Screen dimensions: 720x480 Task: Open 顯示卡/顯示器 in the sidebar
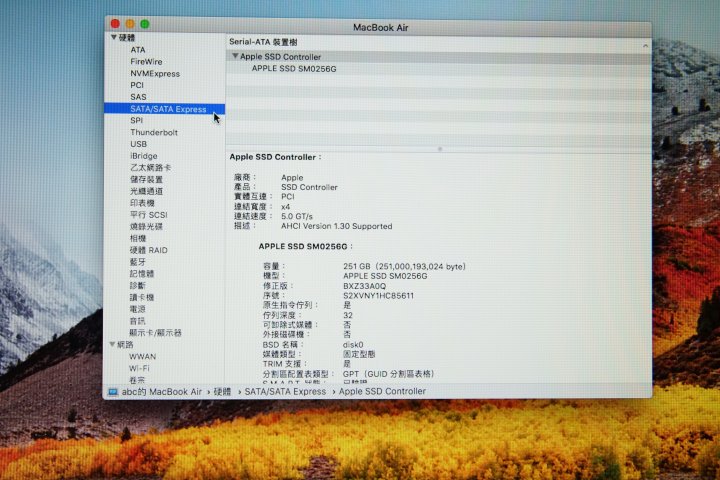[x=155, y=333]
